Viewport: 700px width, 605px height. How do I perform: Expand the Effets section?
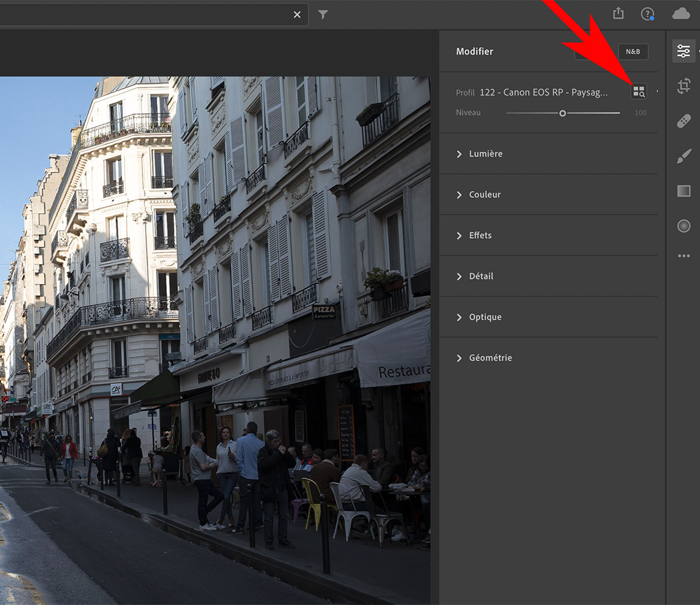coord(480,235)
